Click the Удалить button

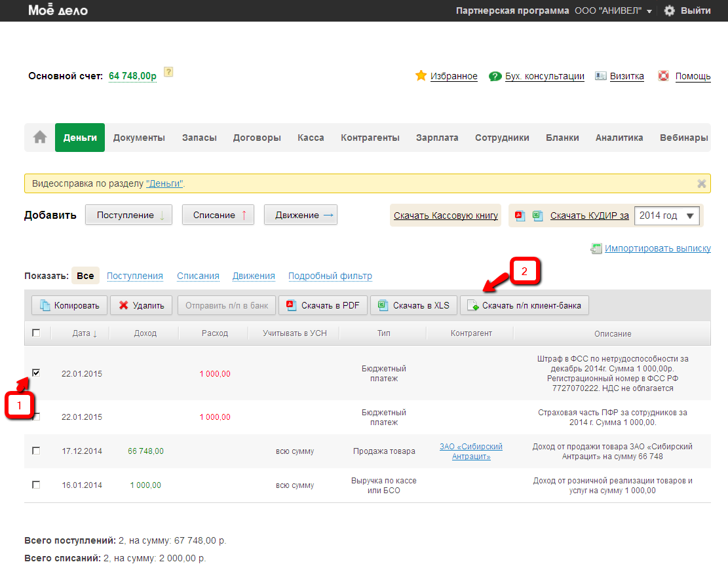[141, 305]
